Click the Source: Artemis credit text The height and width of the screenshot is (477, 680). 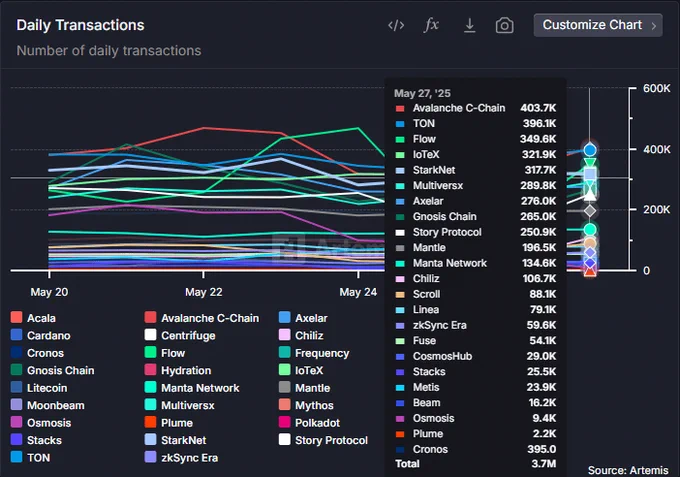pos(628,470)
